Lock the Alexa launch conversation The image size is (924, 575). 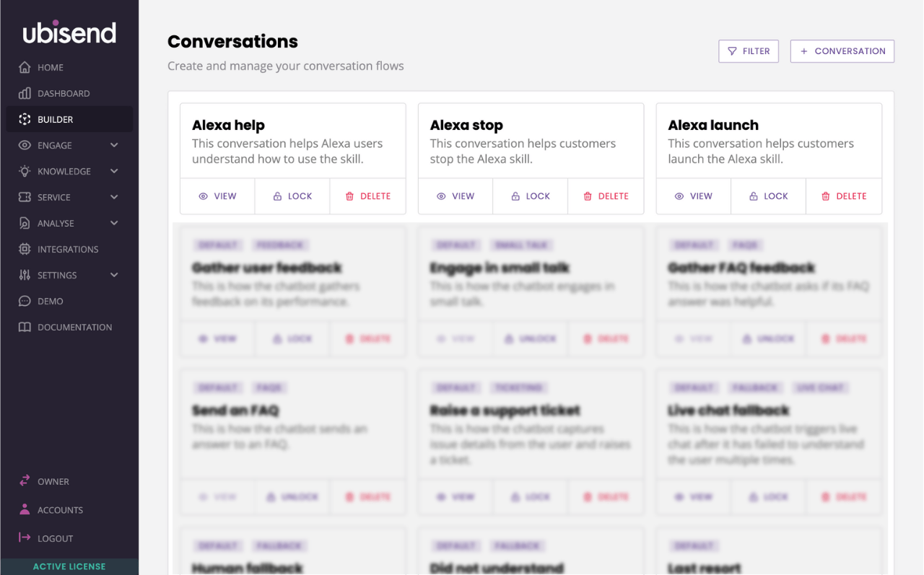(x=768, y=196)
